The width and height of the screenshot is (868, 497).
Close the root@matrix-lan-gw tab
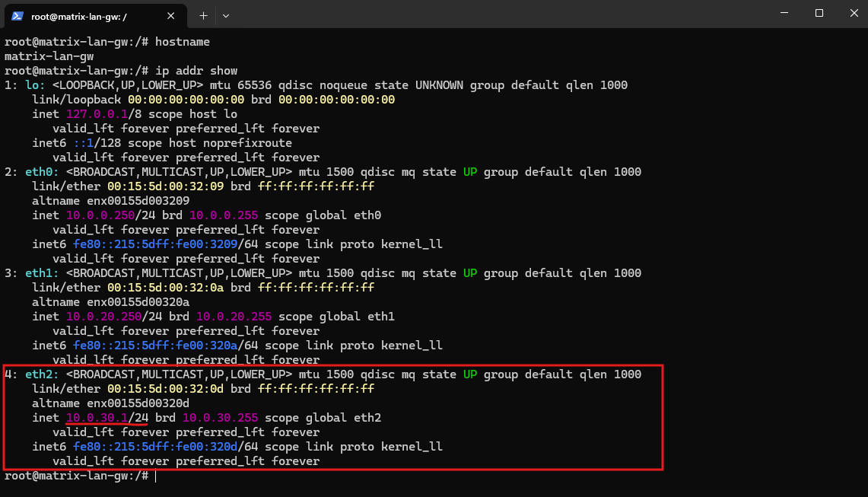pyautogui.click(x=170, y=16)
